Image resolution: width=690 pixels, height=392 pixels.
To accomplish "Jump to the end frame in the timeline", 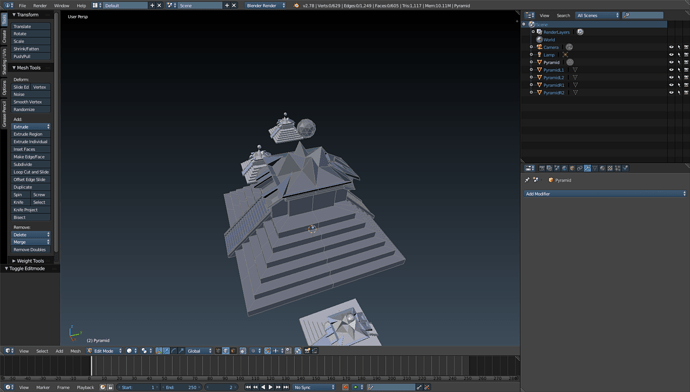I will pos(286,387).
